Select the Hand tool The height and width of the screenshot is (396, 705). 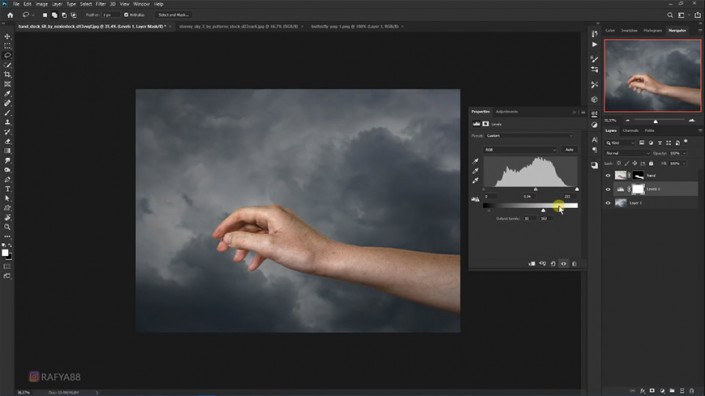(7, 218)
